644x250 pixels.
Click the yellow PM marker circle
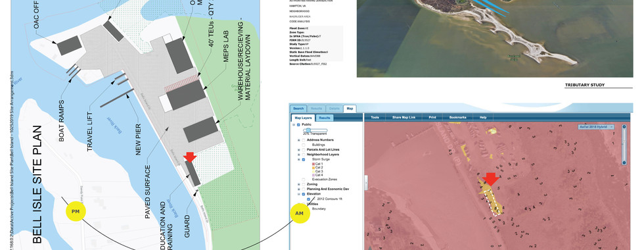pos(75,211)
